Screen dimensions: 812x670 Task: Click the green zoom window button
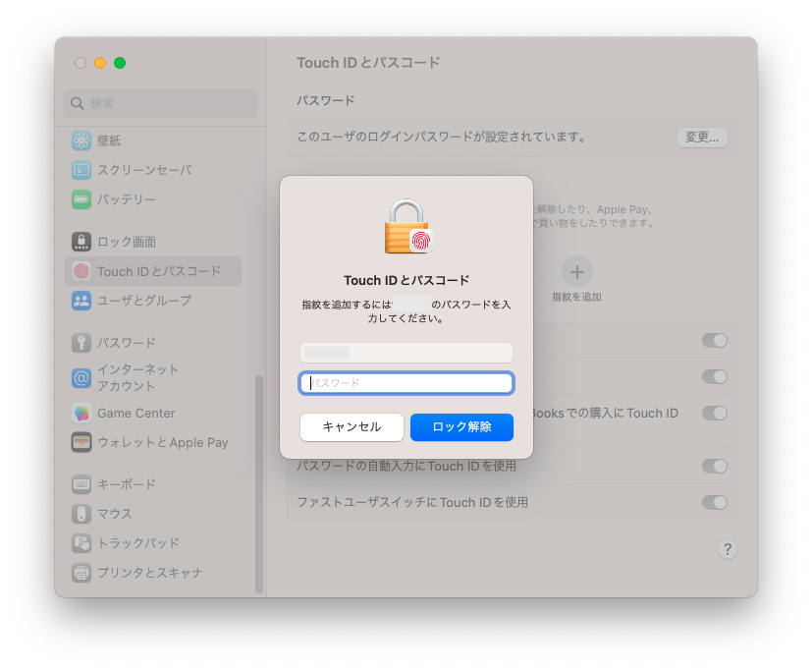pyautogui.click(x=120, y=63)
